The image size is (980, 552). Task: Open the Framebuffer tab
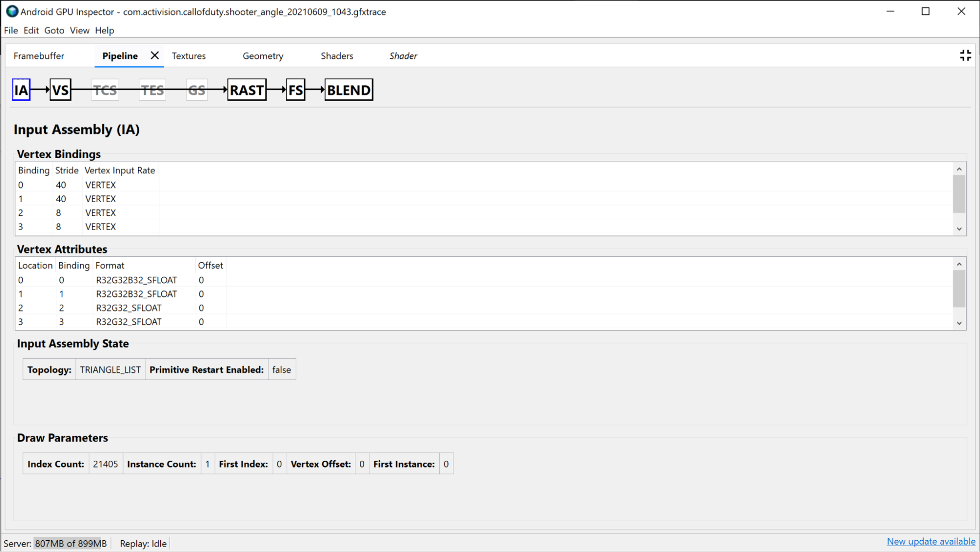38,56
